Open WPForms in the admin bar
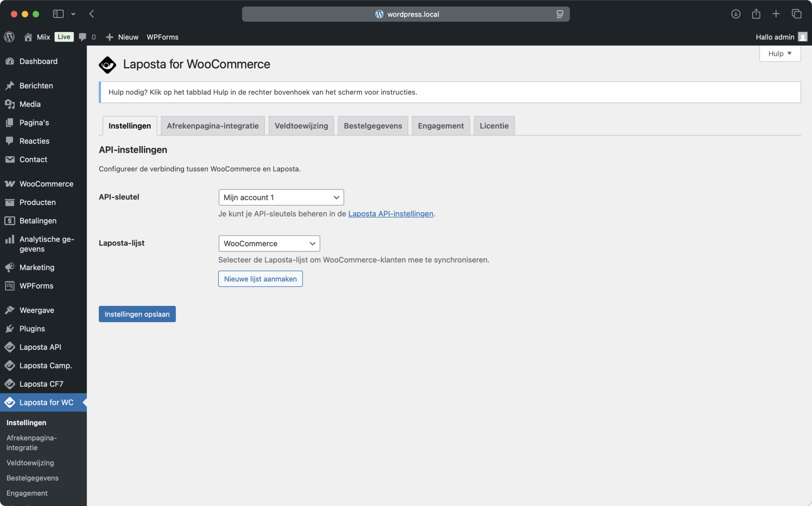Image resolution: width=812 pixels, height=506 pixels. [163, 37]
